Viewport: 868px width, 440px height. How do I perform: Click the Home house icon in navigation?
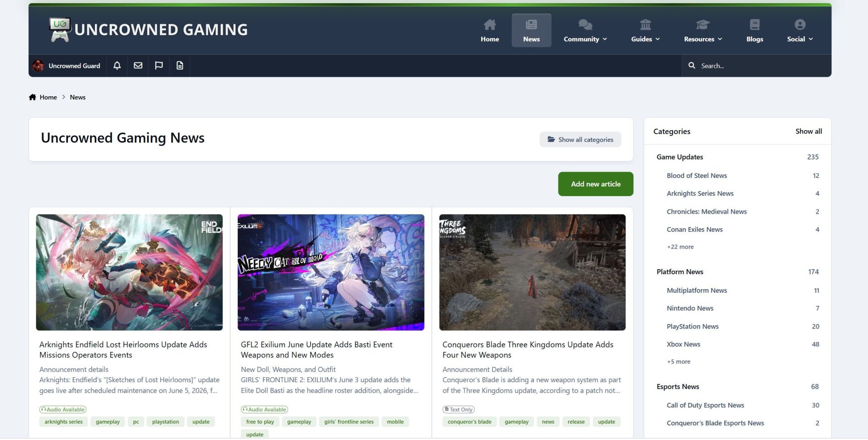click(490, 24)
